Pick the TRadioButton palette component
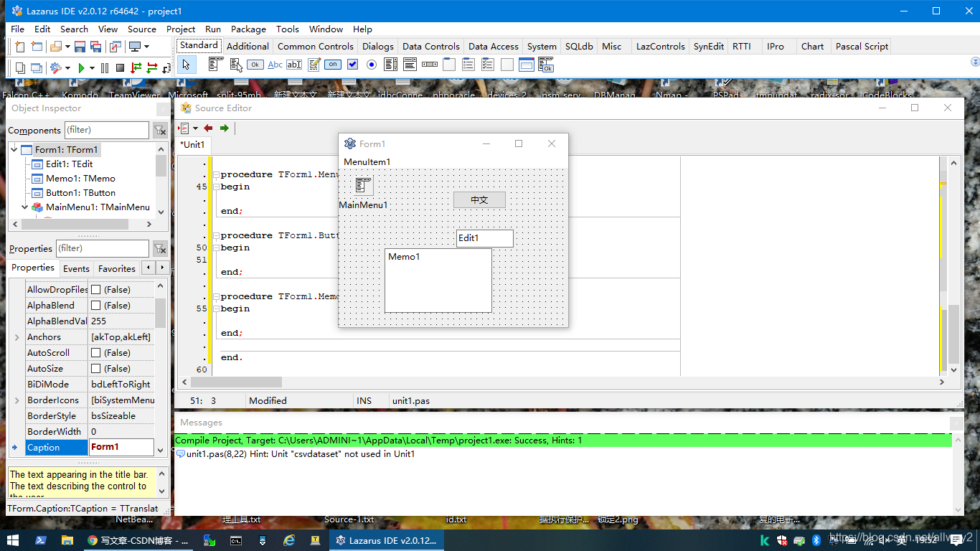Viewport: 980px width, 551px height. 372,65
